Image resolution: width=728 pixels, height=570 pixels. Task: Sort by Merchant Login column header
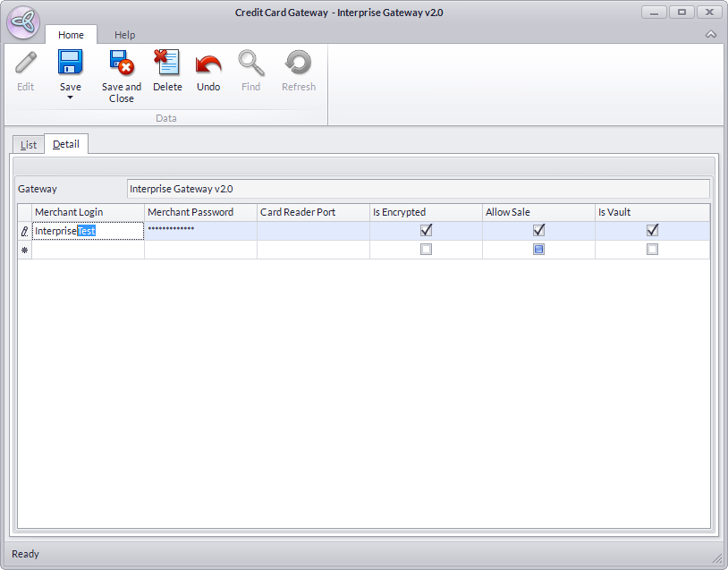[88, 212]
